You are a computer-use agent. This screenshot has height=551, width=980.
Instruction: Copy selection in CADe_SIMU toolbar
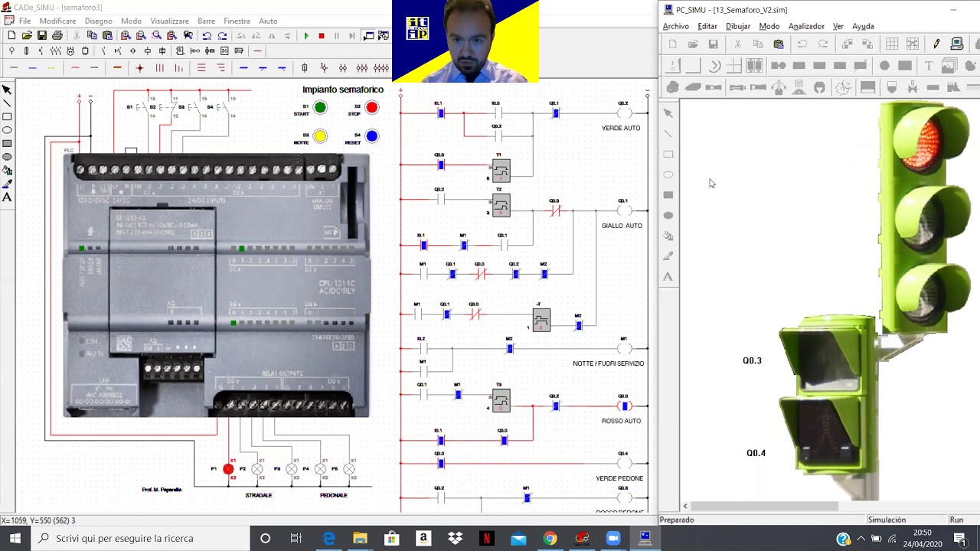(x=92, y=36)
